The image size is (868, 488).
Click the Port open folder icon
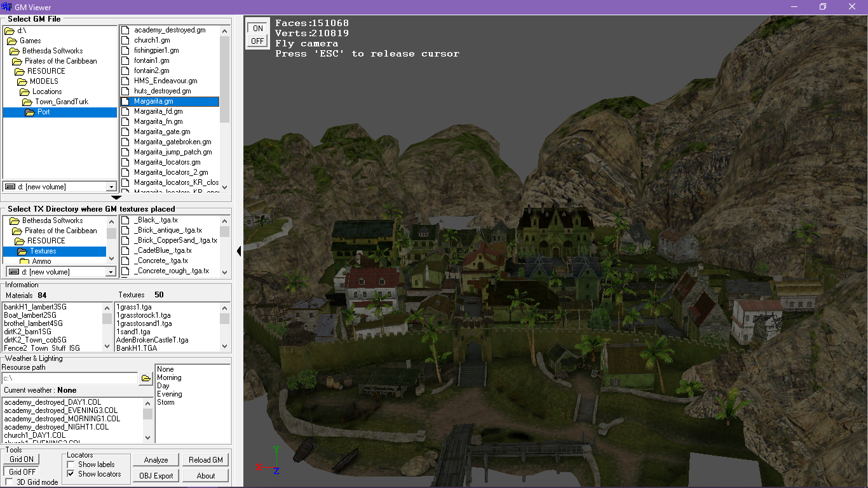31,112
